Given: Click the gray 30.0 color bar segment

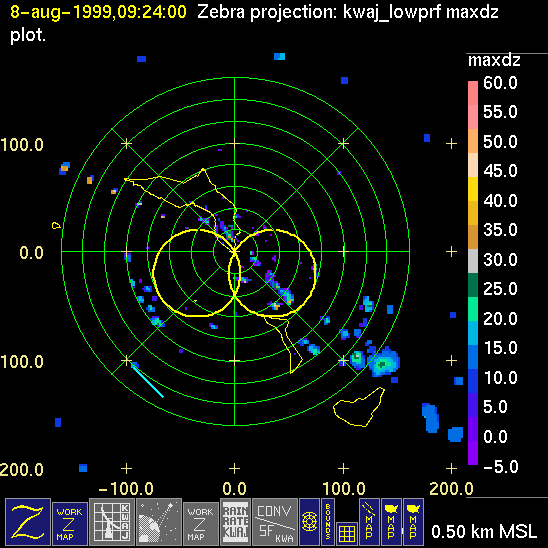Looking at the screenshot, I should (473, 261).
